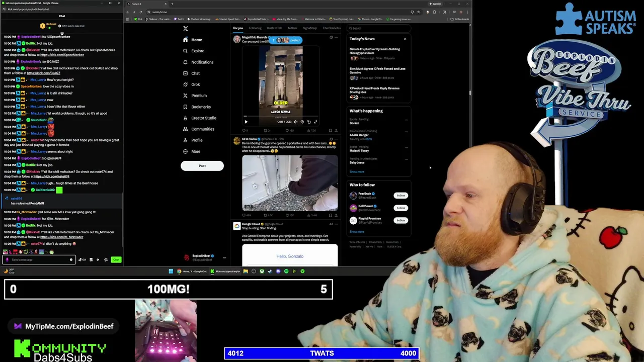Open the X logo home icon

185,29
